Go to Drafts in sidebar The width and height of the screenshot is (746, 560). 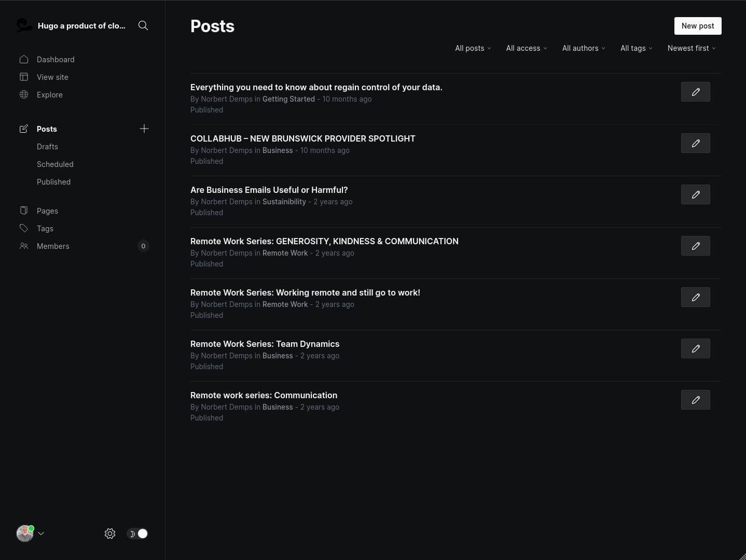47,147
